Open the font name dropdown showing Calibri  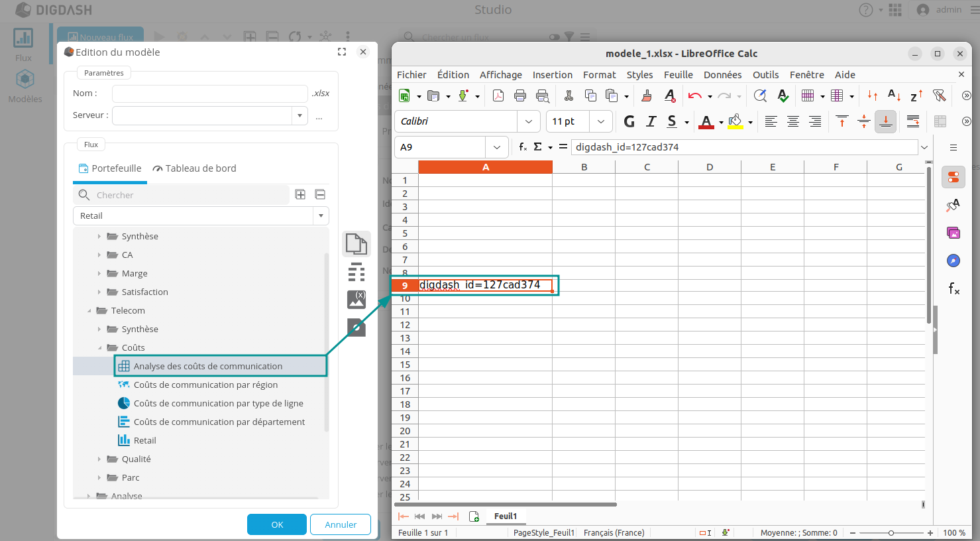529,121
